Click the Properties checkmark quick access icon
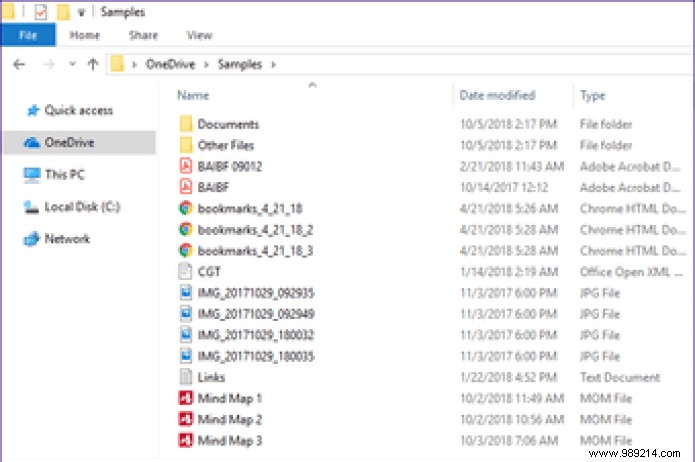 click(41, 12)
